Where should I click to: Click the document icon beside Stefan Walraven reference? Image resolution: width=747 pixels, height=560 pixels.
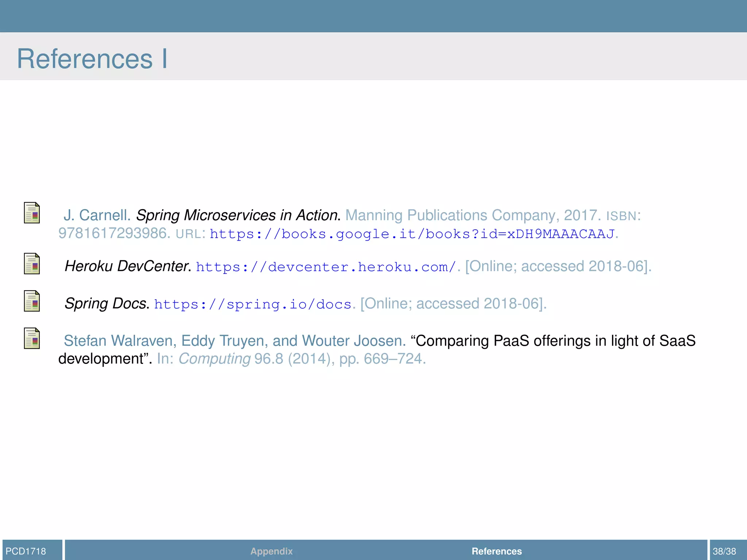32,338
